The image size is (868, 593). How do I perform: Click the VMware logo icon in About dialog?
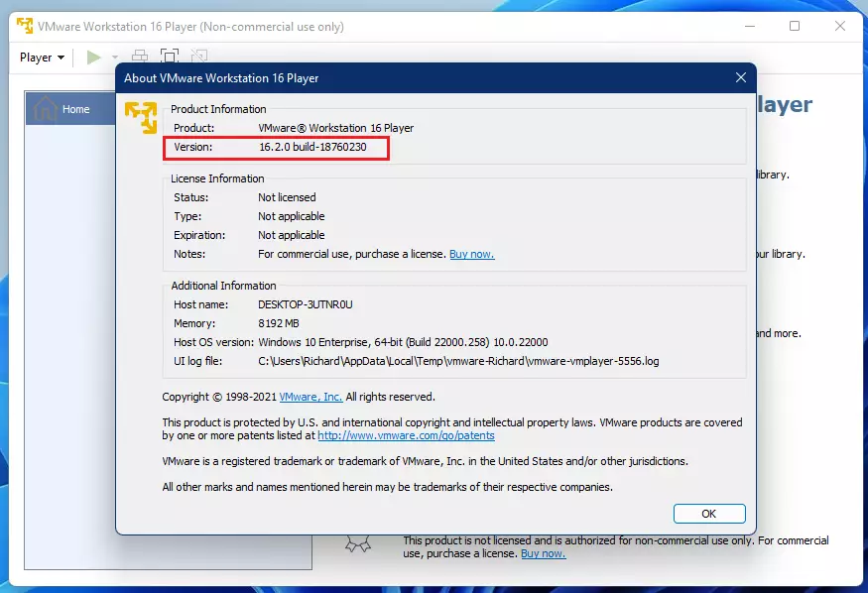pyautogui.click(x=141, y=117)
